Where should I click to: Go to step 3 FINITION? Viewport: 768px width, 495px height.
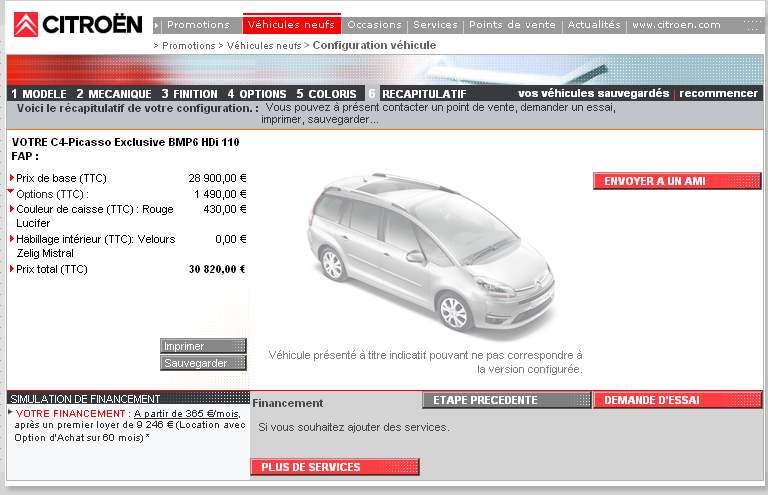(190, 94)
